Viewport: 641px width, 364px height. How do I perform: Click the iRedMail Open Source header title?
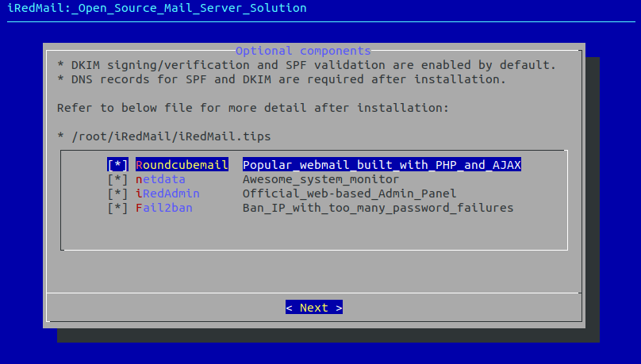coord(156,8)
